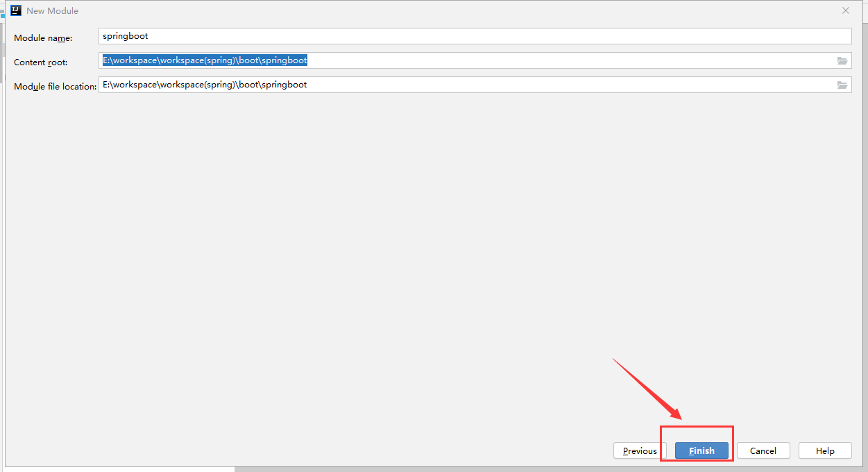Click inside the Module file location field
Image resolution: width=868 pixels, height=472 pixels.
tap(555, 85)
